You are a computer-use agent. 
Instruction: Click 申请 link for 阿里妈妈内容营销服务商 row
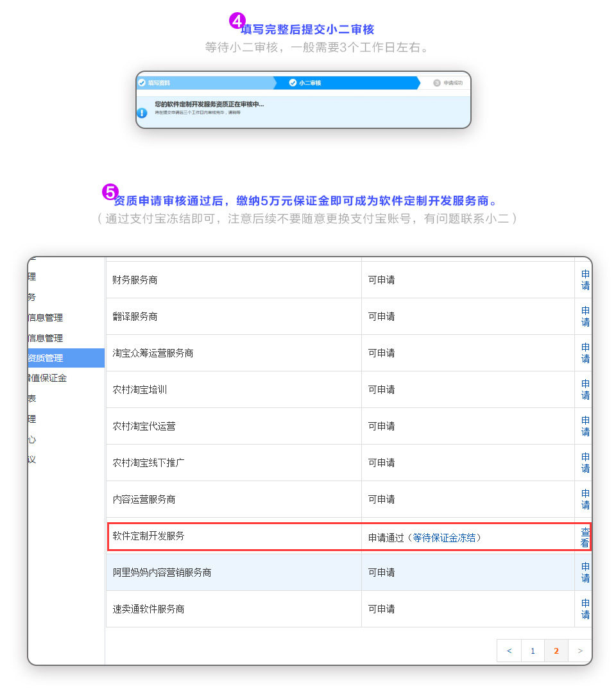tap(585, 572)
